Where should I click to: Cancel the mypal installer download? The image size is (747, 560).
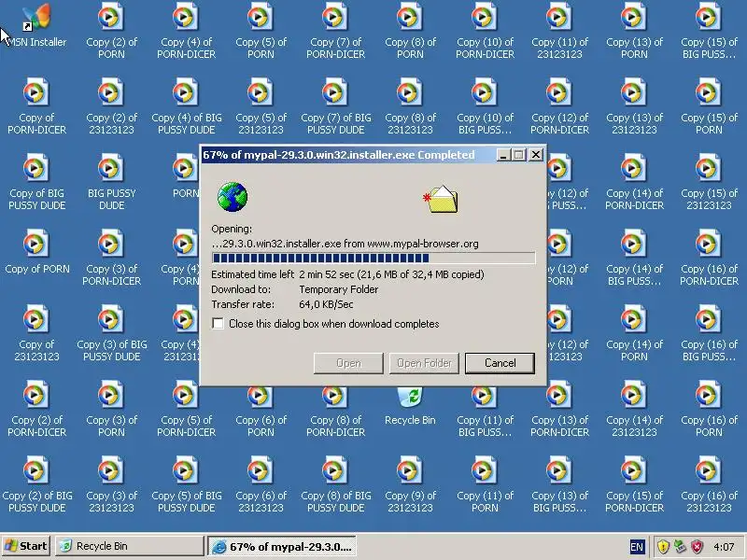(x=500, y=363)
